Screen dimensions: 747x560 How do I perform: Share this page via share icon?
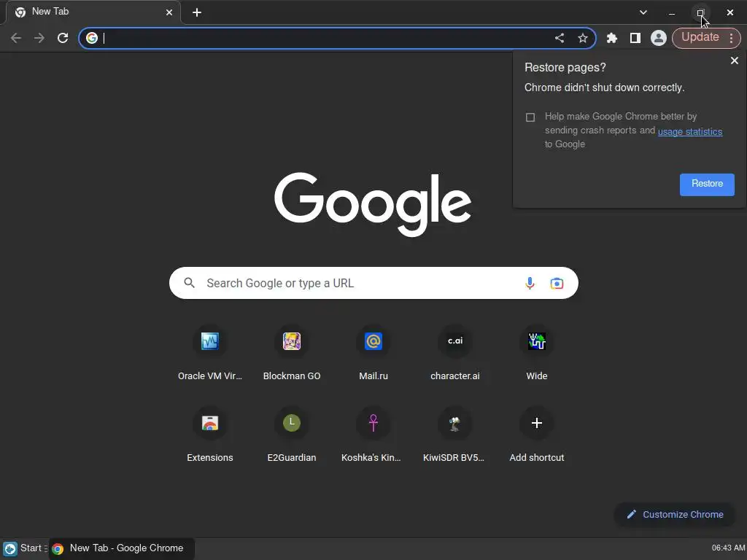click(x=560, y=38)
